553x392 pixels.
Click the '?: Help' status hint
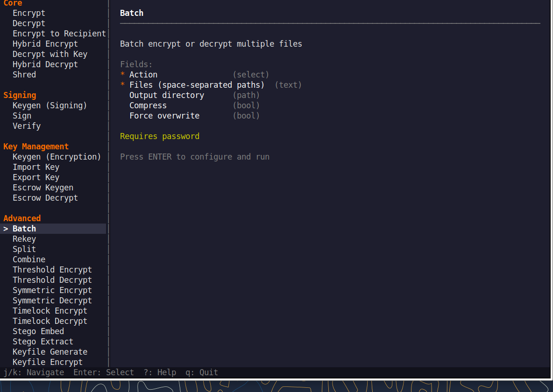160,372
